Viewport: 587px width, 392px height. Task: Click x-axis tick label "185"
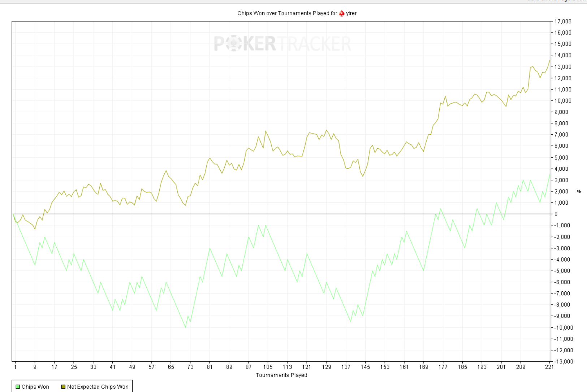tap(462, 367)
